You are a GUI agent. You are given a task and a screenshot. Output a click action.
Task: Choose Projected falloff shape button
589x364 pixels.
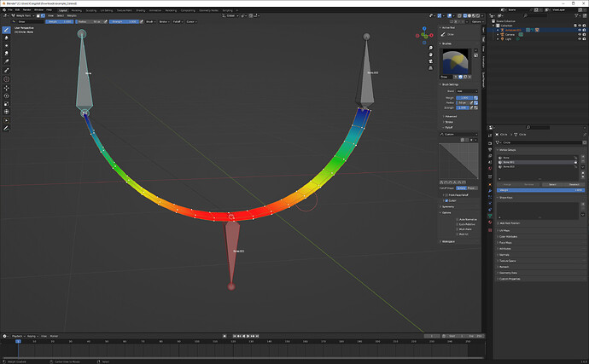(472, 188)
